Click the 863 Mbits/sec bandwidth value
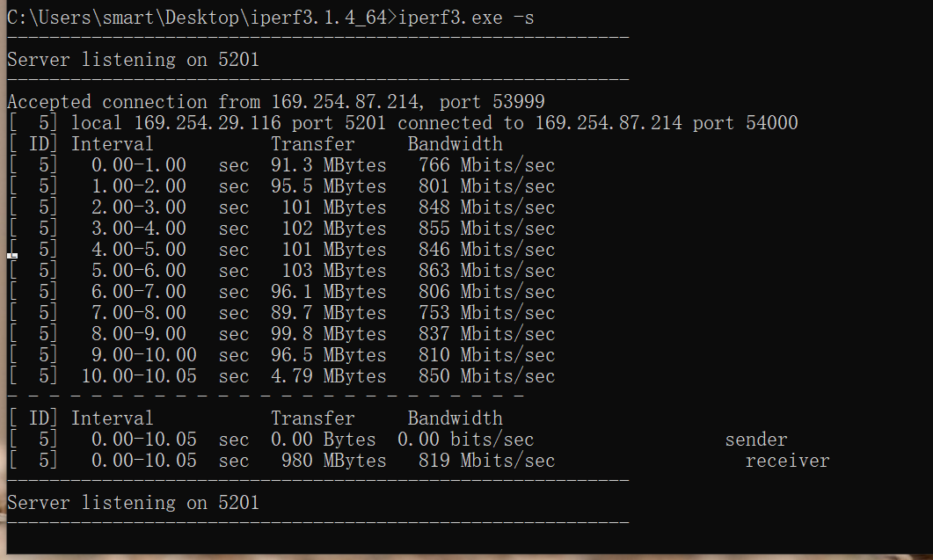Image resolution: width=933 pixels, height=560 pixels. click(x=487, y=271)
